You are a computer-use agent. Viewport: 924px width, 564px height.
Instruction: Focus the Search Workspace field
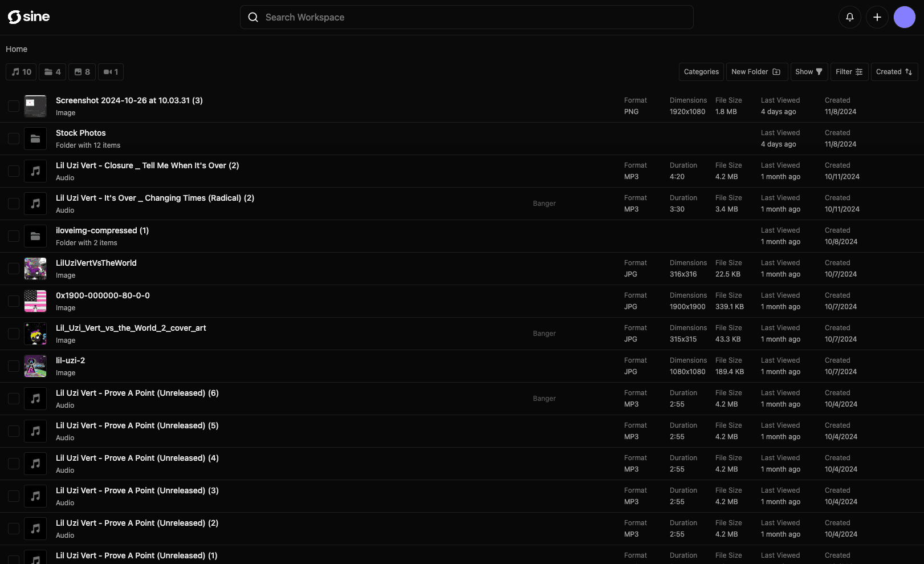(x=466, y=17)
